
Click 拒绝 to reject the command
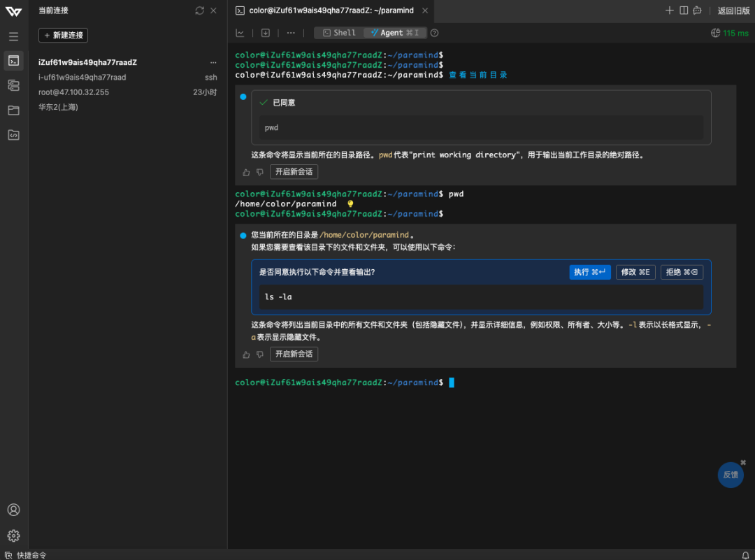682,272
